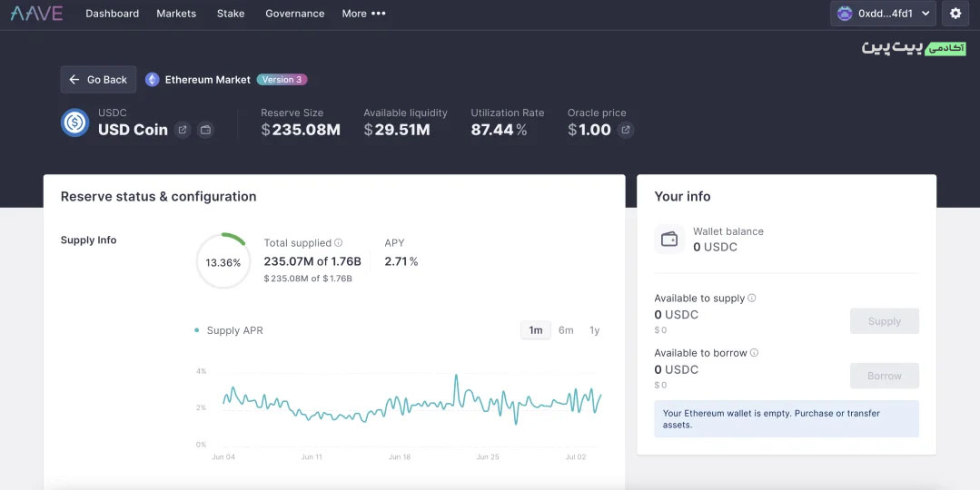This screenshot has width=980, height=490.
Task: Open the Markets page
Action: [176, 13]
